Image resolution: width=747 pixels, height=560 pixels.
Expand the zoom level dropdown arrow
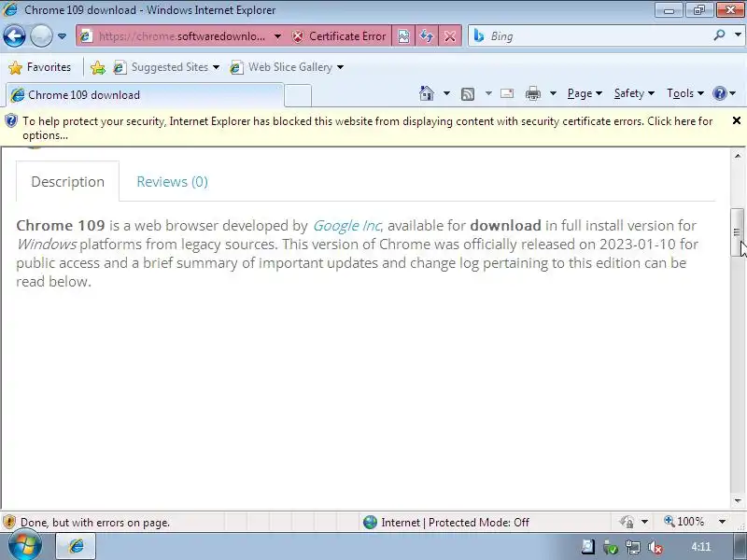click(x=722, y=522)
